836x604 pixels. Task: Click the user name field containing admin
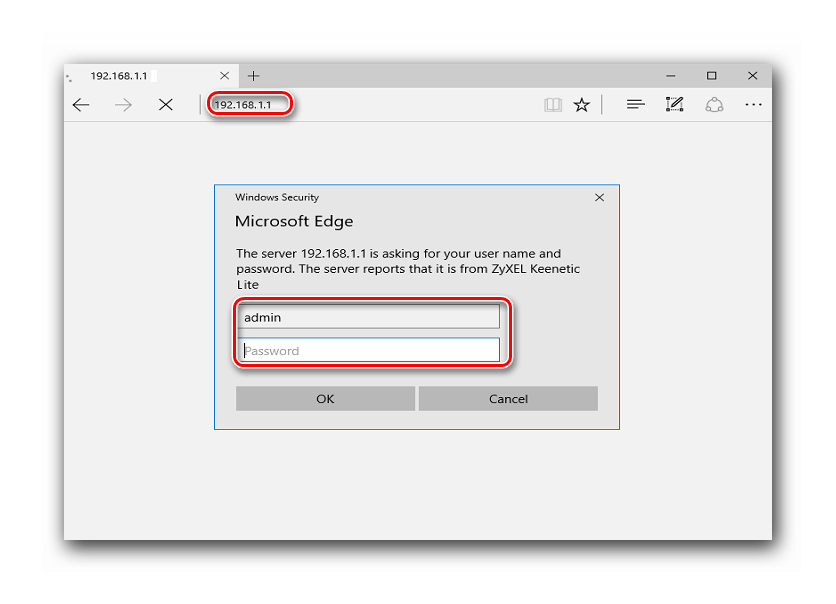368,317
